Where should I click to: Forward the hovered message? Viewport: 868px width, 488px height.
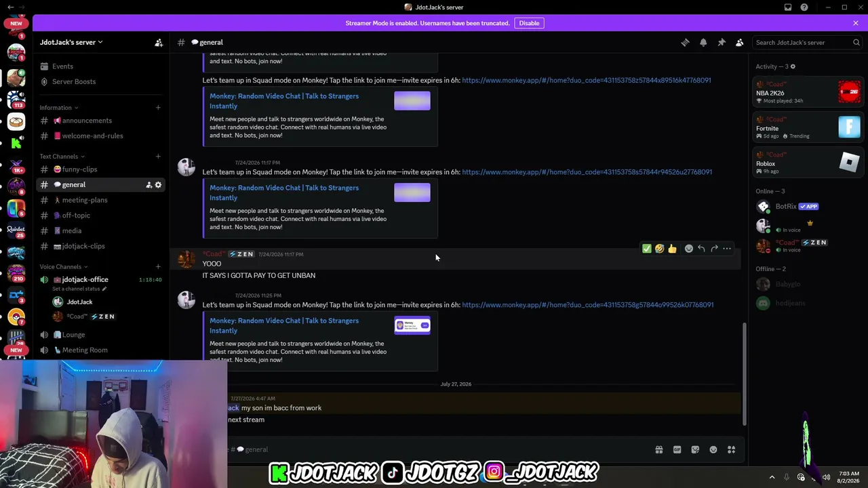coord(714,249)
